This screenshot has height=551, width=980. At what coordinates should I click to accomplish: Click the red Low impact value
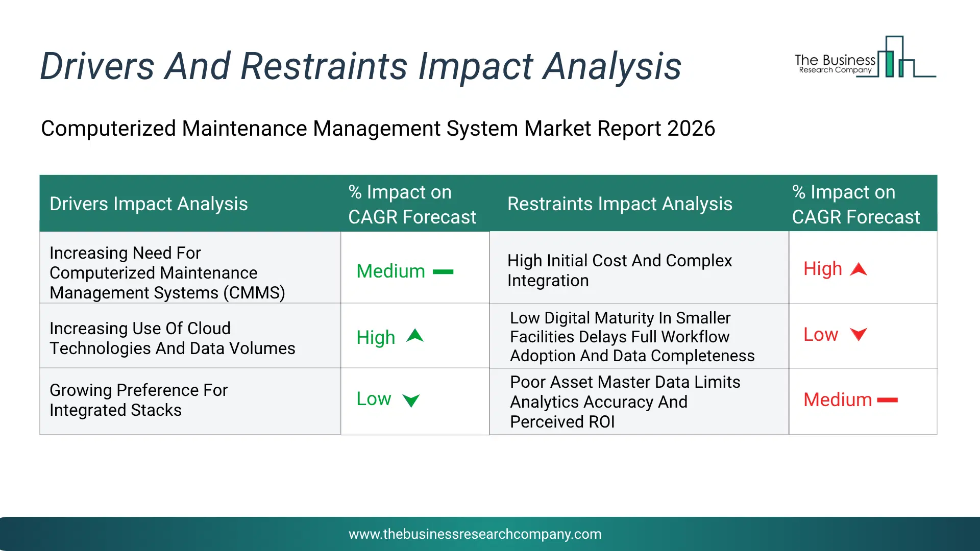pos(821,335)
